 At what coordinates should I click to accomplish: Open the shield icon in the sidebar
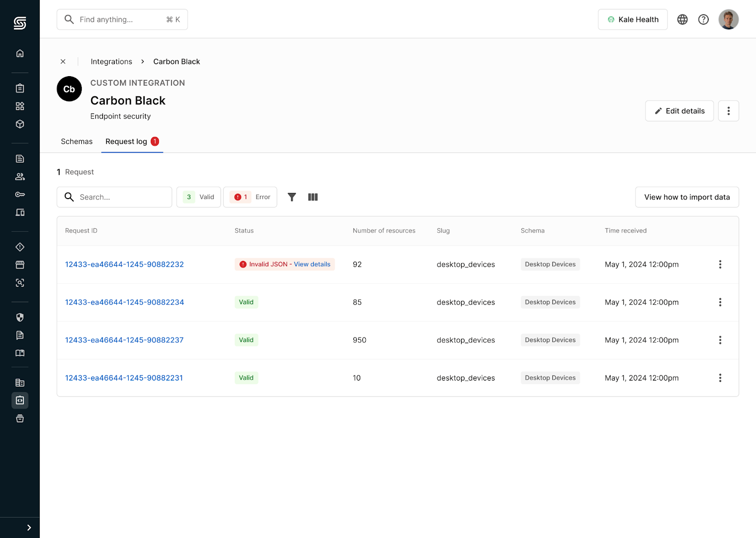(20, 318)
